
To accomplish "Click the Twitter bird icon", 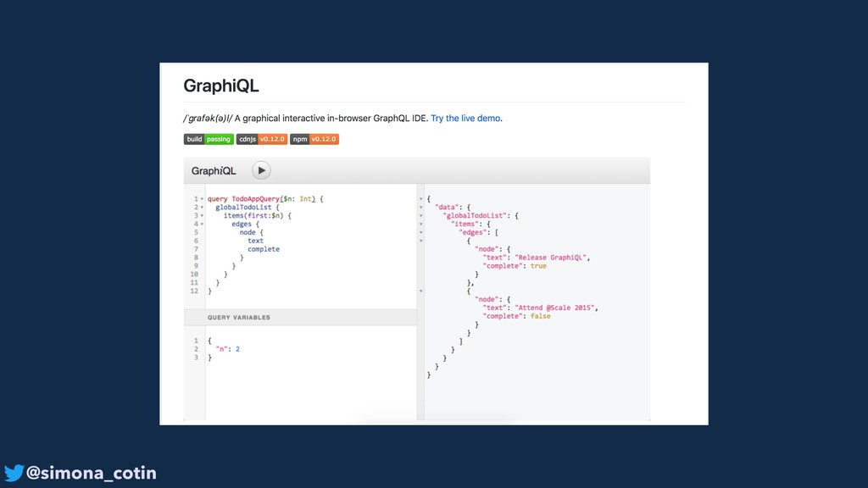I will pyautogui.click(x=14, y=473).
